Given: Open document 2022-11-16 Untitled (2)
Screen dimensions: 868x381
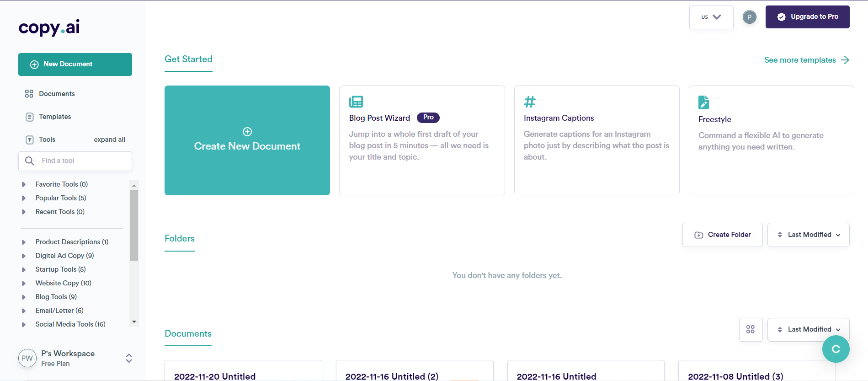Looking at the screenshot, I should 415,371.
